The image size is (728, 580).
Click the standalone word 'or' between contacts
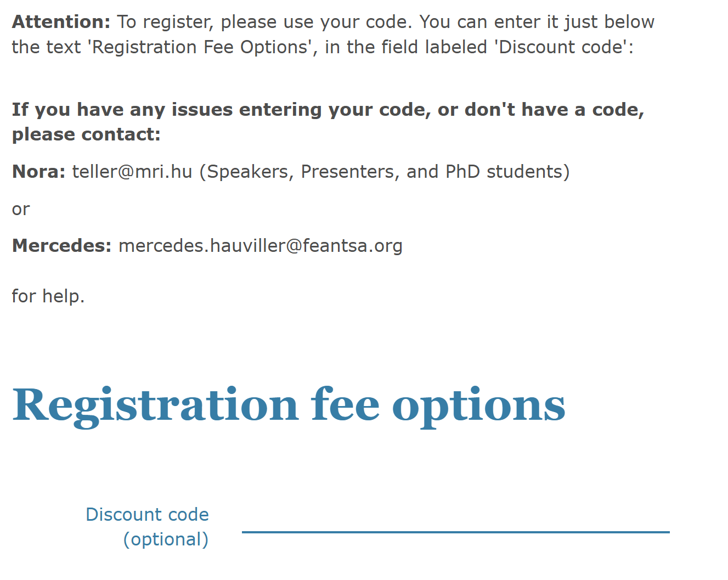(x=21, y=210)
